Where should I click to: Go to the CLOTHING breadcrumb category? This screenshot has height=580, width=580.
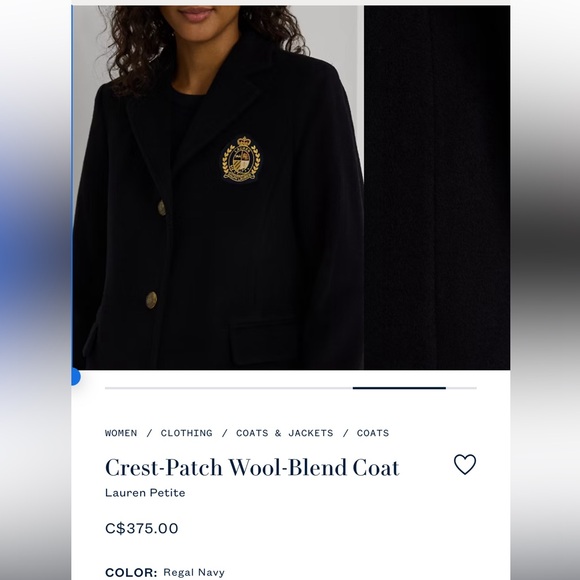tap(186, 433)
